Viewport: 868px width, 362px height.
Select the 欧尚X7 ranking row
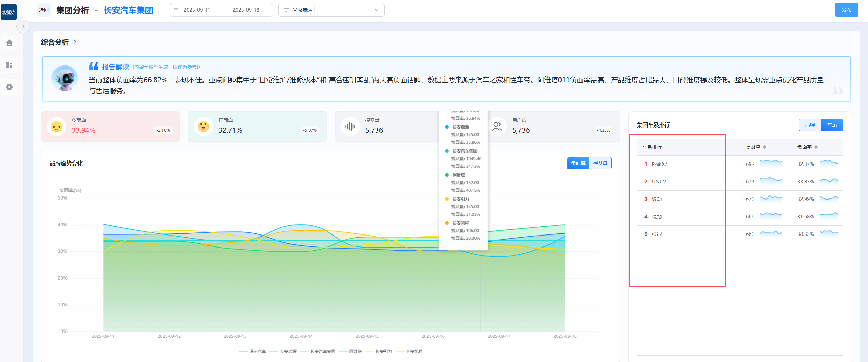click(740, 164)
